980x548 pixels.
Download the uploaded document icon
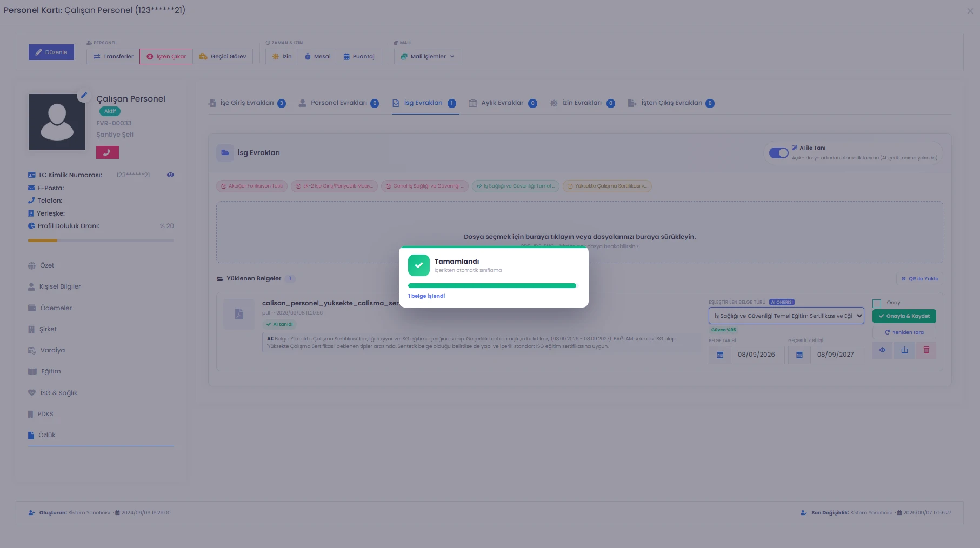click(904, 350)
